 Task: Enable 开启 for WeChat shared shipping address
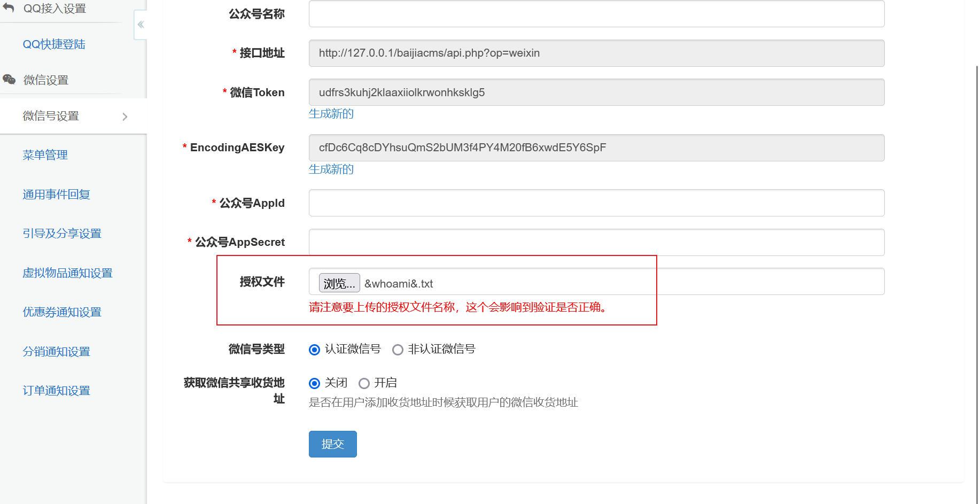click(x=364, y=383)
